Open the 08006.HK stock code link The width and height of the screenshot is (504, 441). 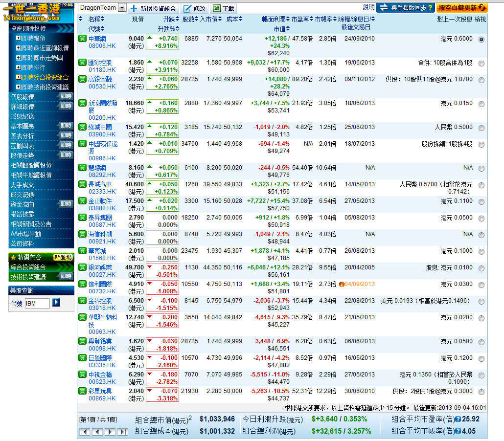click(102, 46)
